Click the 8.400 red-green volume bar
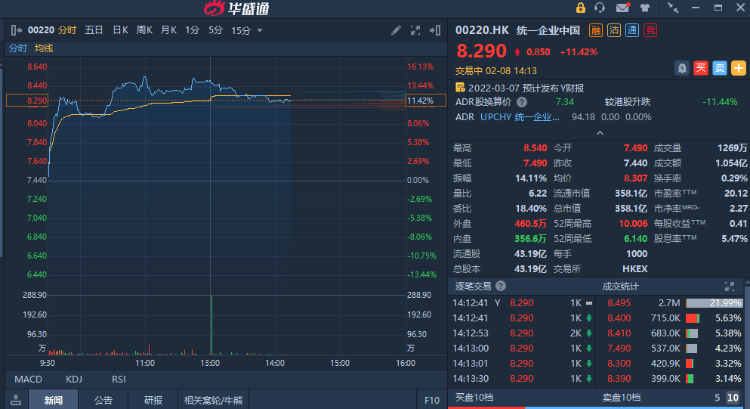The height and width of the screenshot is (409, 750). coord(693,318)
